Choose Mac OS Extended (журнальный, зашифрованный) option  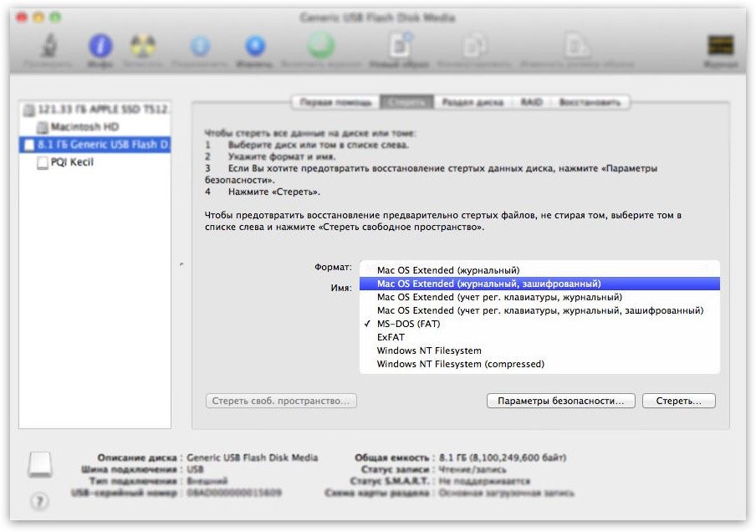539,284
